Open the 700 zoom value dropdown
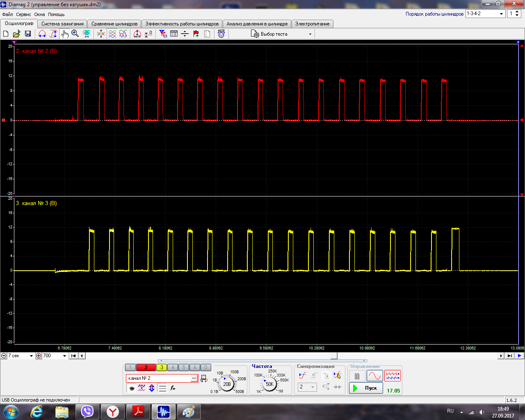Image resolution: width=525 pixels, height=420 pixels. pos(55,356)
